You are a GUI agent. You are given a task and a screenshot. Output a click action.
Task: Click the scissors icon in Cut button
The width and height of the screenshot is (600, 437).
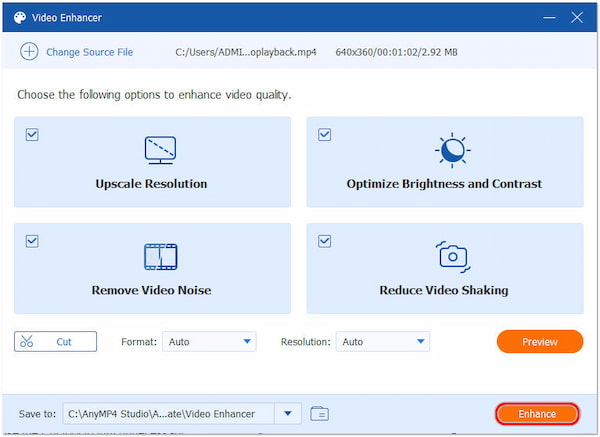pyautogui.click(x=27, y=342)
